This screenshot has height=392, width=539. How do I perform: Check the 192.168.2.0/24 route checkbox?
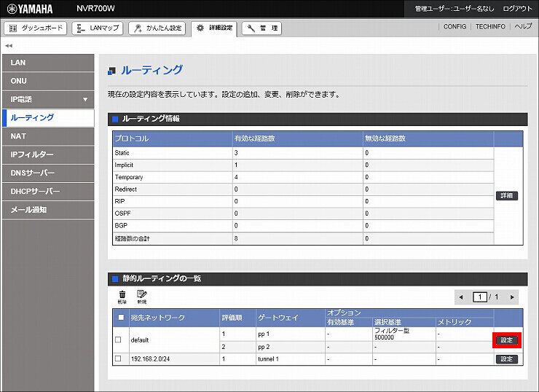click(118, 358)
